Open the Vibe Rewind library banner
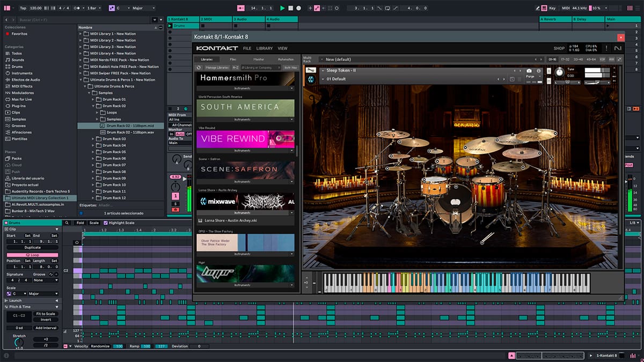 (245, 139)
